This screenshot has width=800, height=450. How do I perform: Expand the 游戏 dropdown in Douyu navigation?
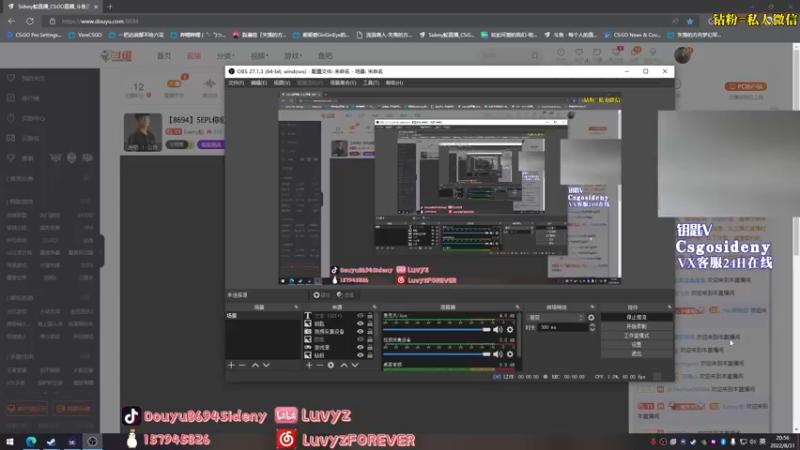293,56
